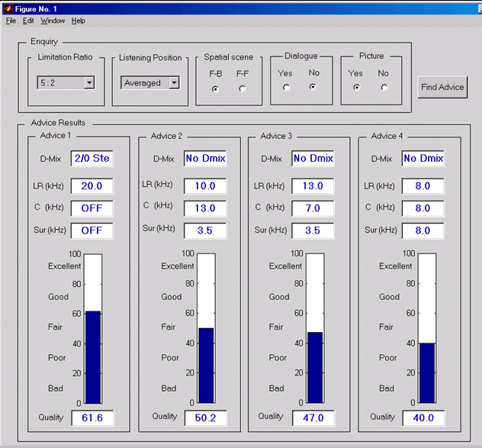This screenshot has height=448, width=482.
Task: Open the File menu
Action: [x=11, y=21]
